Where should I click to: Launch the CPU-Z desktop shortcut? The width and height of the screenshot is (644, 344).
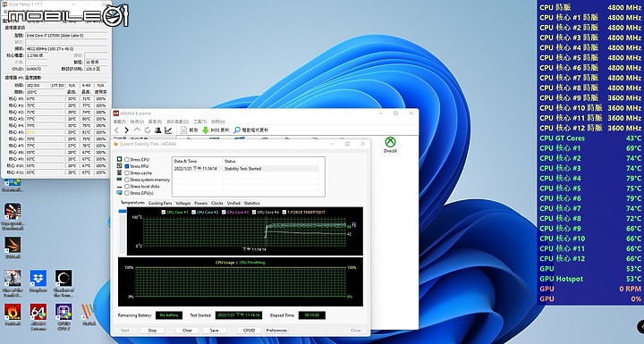[64, 312]
